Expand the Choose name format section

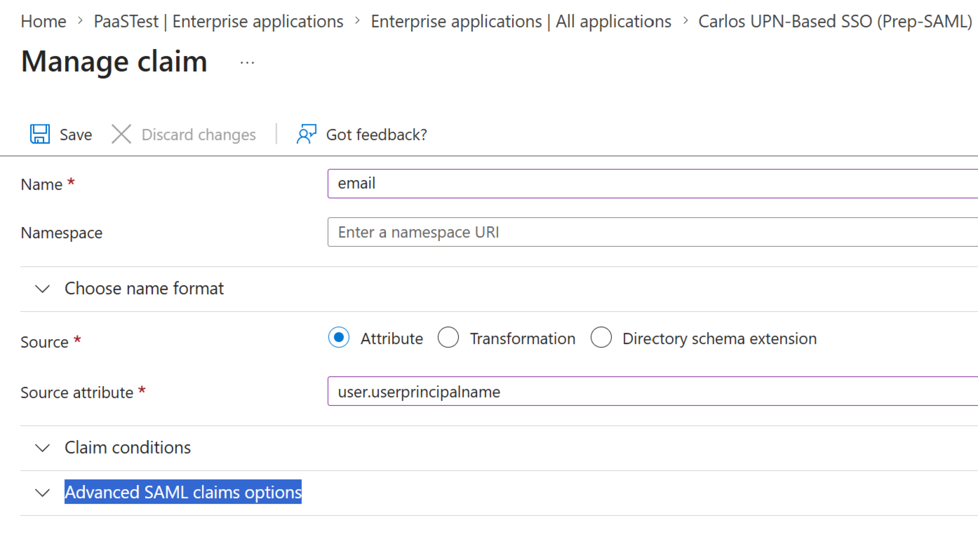[x=144, y=288]
